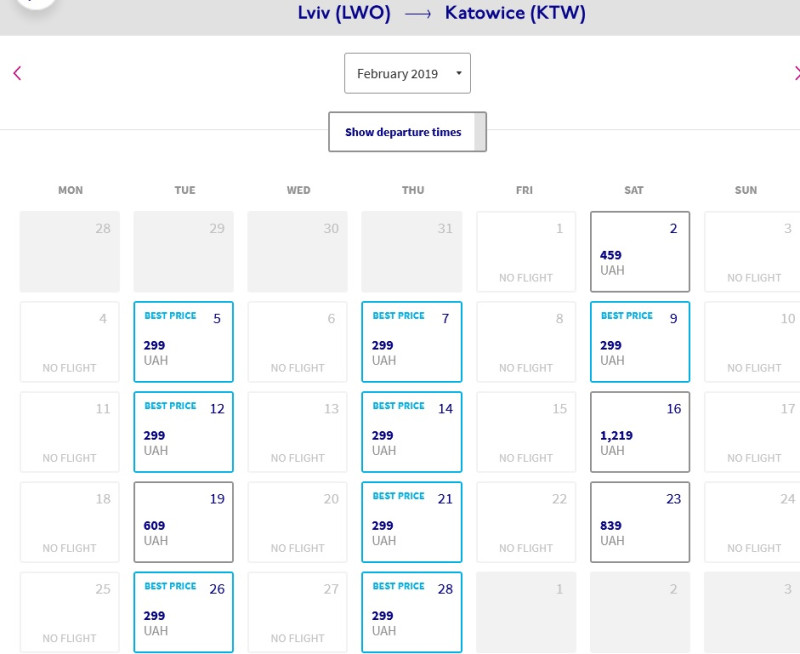Select Thursday 21 best price flight

pos(411,521)
